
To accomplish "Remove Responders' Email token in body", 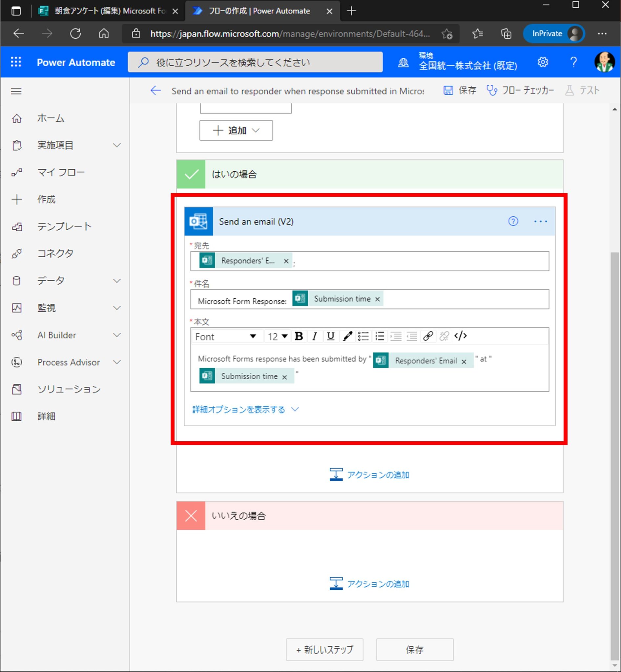I will click(x=464, y=361).
